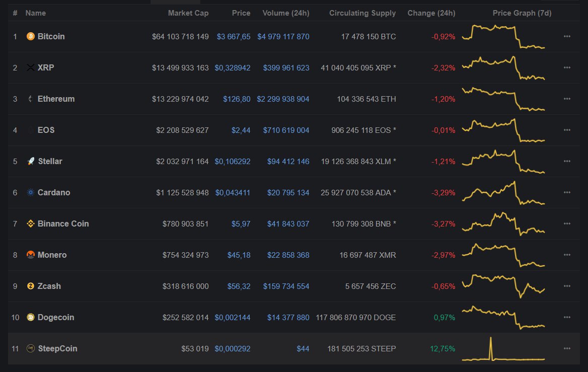Click the Stellar rocket logo icon
Screen dimensions: 588x372
point(31,161)
